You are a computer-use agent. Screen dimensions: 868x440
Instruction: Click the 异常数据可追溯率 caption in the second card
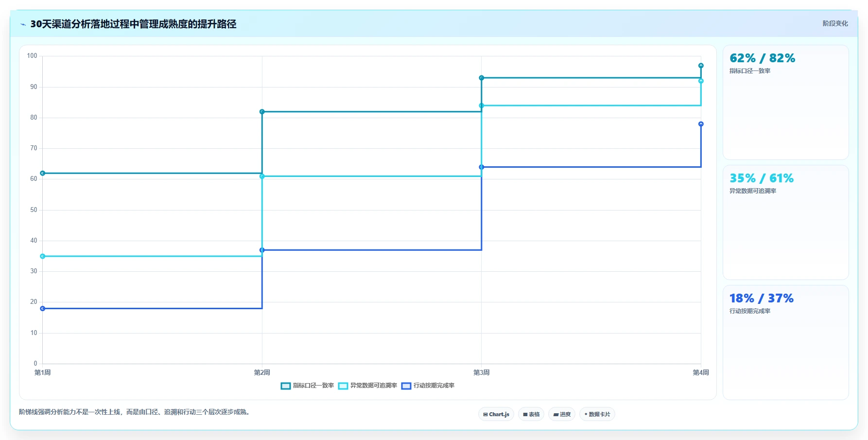pos(753,191)
